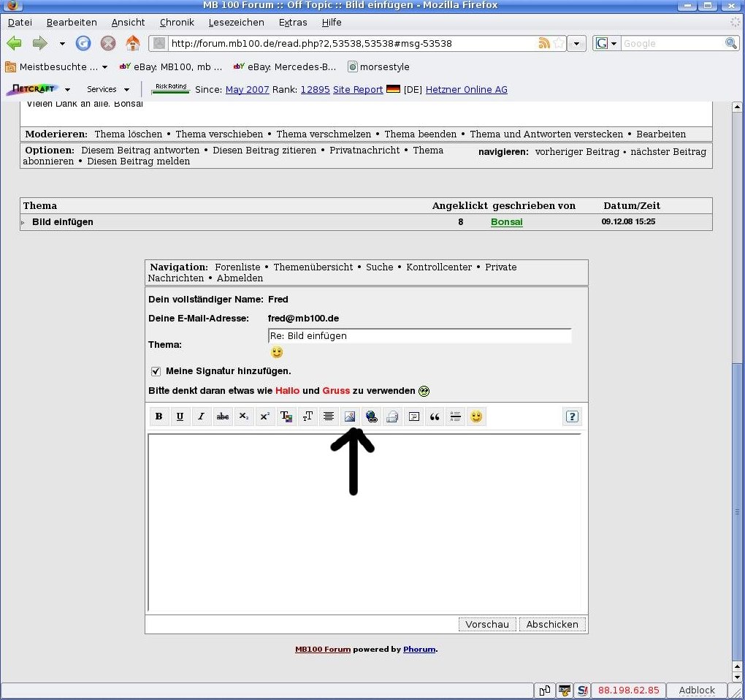Insert a hyperlink with the globe icon

point(371,416)
